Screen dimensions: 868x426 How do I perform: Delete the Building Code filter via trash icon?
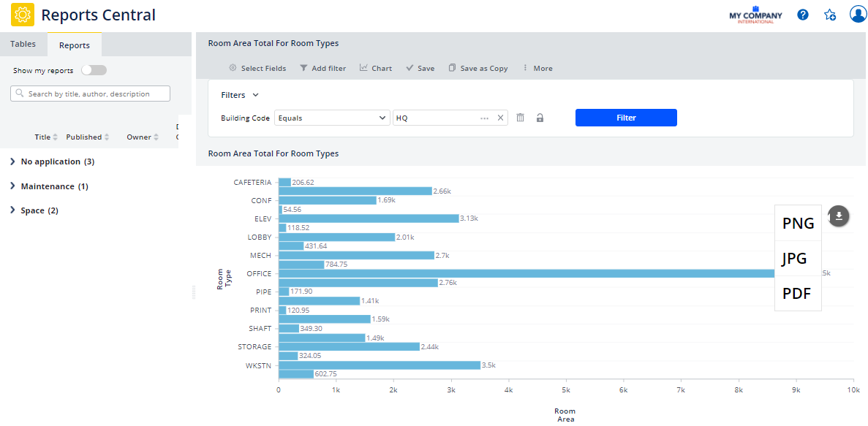tap(521, 118)
